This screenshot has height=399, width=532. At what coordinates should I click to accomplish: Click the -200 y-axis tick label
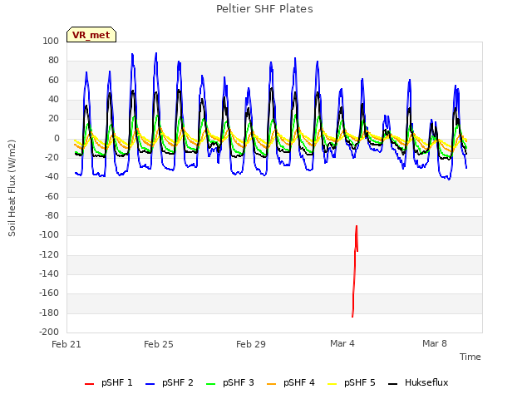click(49, 332)
